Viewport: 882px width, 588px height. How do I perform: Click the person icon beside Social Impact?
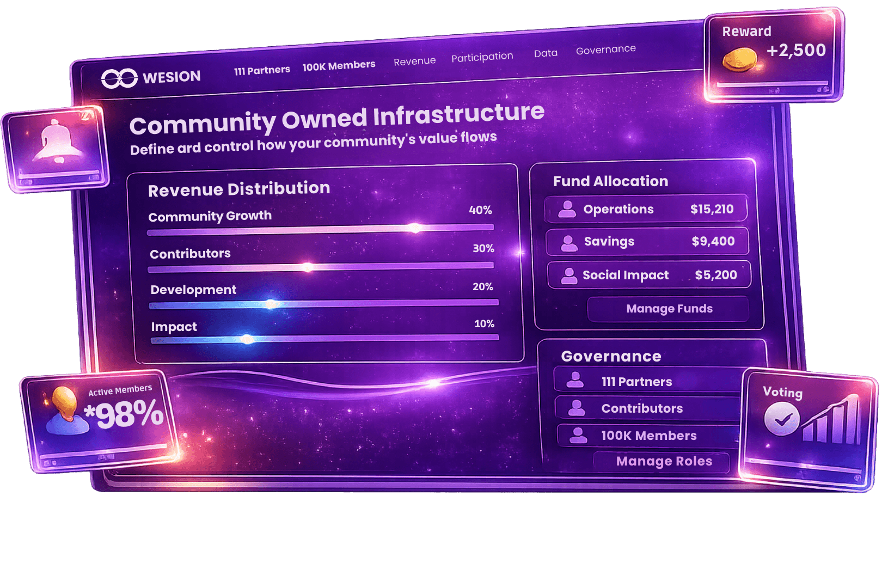[x=569, y=276]
